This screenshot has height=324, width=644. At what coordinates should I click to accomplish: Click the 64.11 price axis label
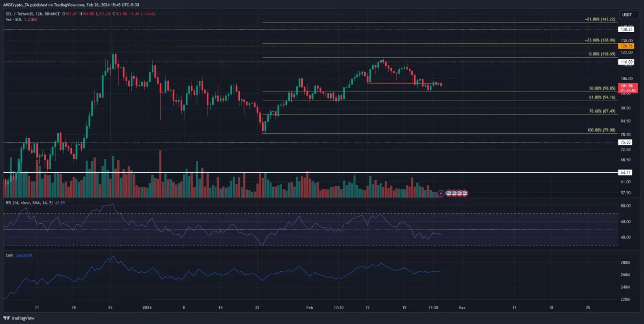tap(626, 173)
